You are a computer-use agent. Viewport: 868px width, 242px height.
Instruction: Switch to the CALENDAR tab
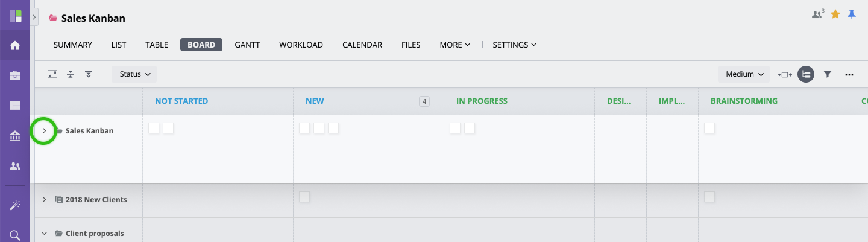[x=362, y=45]
